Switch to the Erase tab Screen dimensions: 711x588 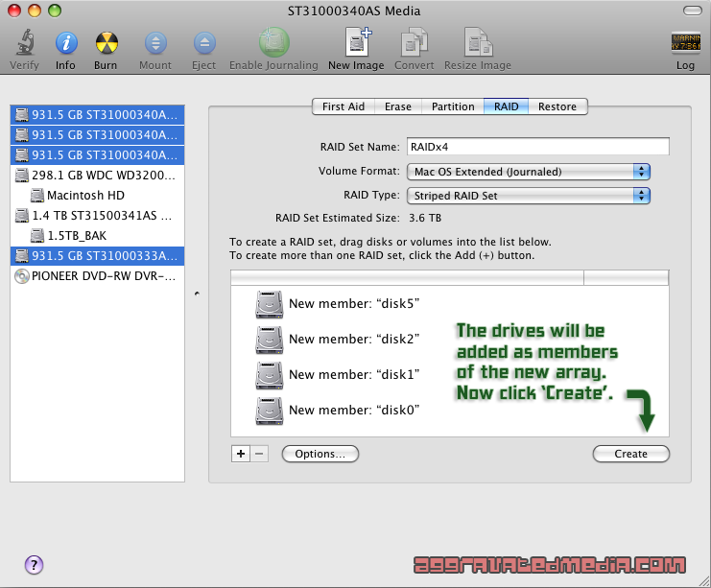pos(397,106)
